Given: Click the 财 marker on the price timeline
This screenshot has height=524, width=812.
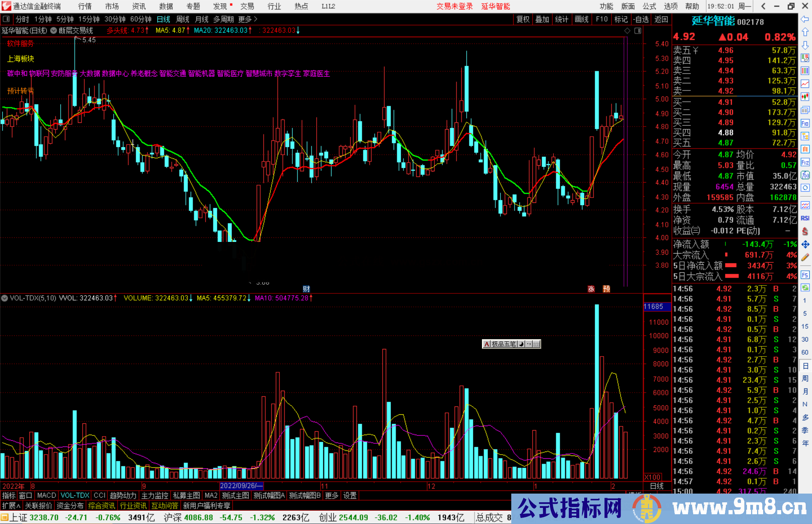Looking at the screenshot, I should click(306, 289).
